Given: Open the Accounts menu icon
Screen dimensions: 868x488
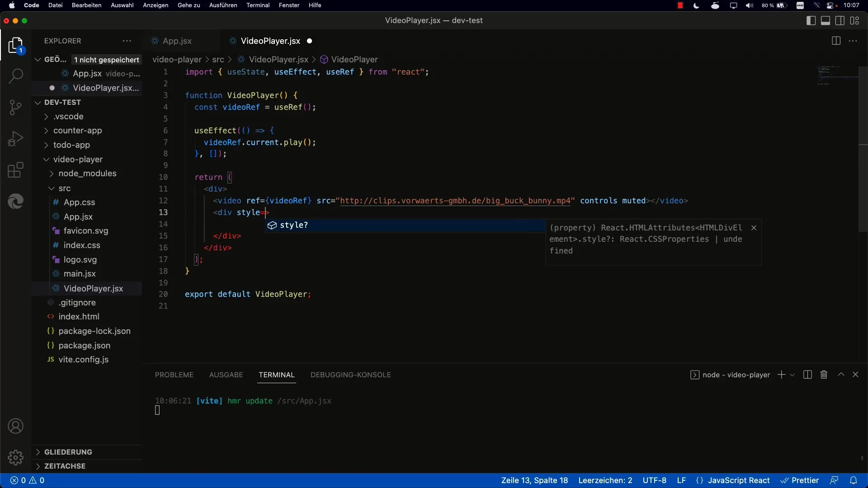Looking at the screenshot, I should coord(15,426).
